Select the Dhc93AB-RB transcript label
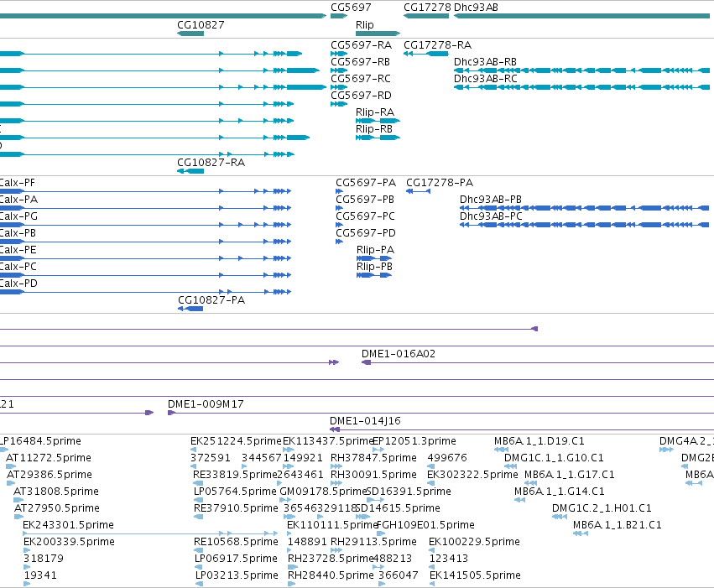This screenshot has height=588, width=714. click(486, 61)
